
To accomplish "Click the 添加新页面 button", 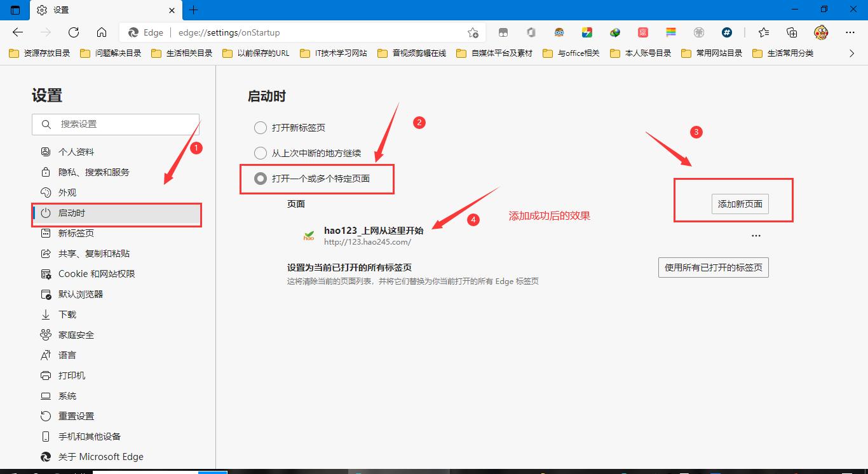I will [740, 204].
